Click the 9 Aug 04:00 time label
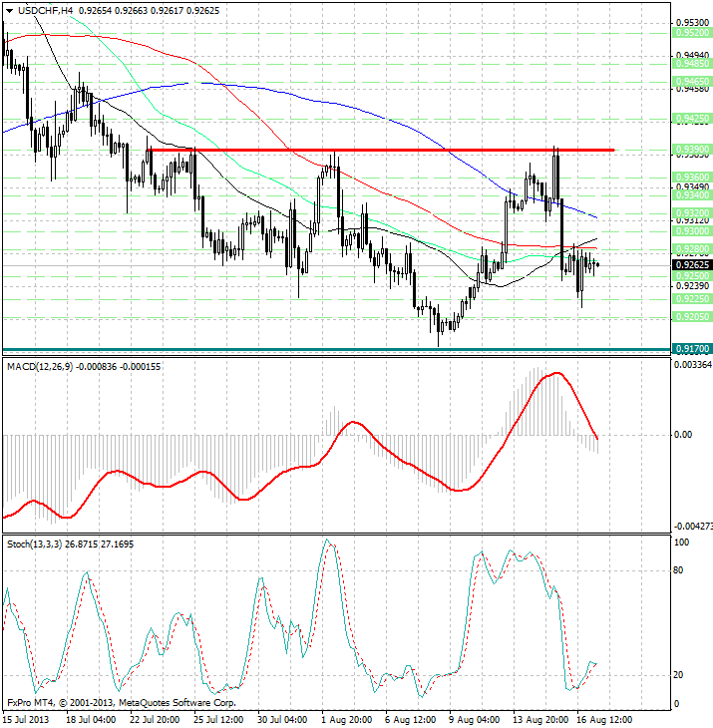 [474, 720]
